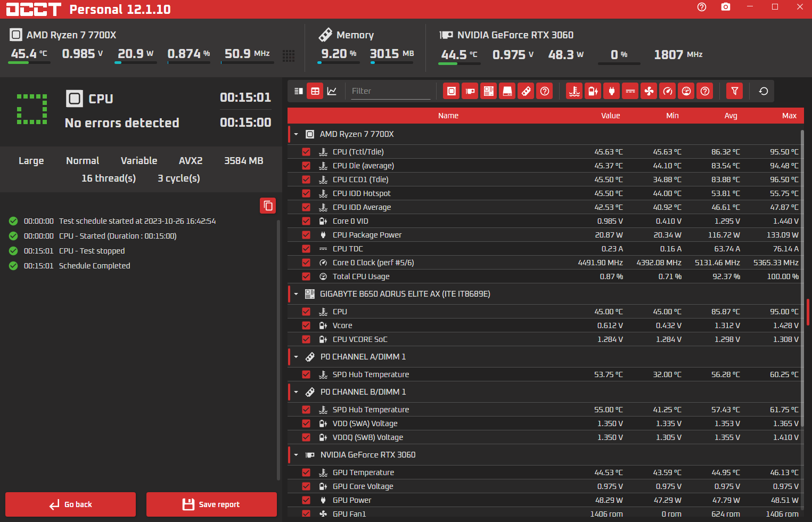Switch to graph view of sensors

332,91
